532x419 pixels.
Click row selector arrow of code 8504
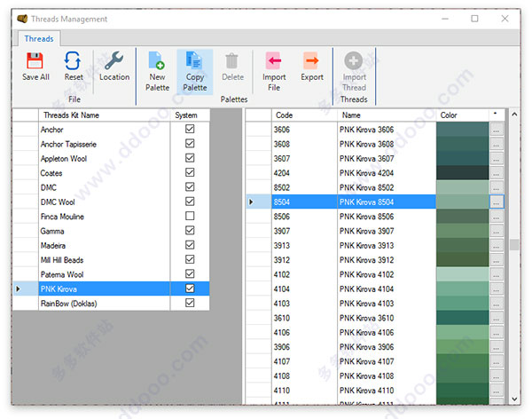coord(251,202)
